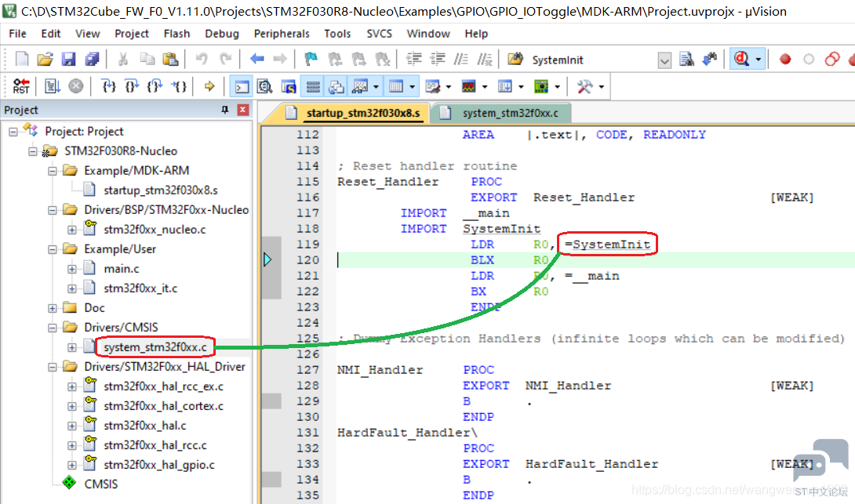The width and height of the screenshot is (855, 504).
Task: Click the New file icon
Action: [x=22, y=59]
